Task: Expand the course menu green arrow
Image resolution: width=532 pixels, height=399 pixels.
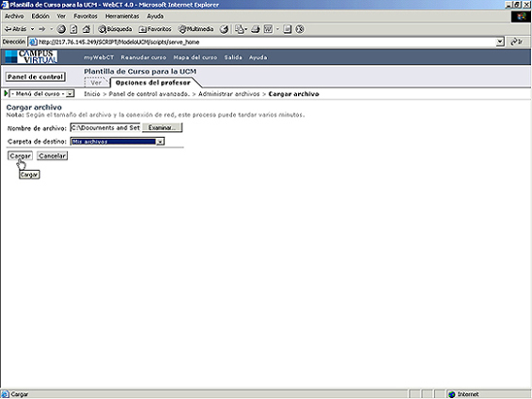Action: (6, 93)
